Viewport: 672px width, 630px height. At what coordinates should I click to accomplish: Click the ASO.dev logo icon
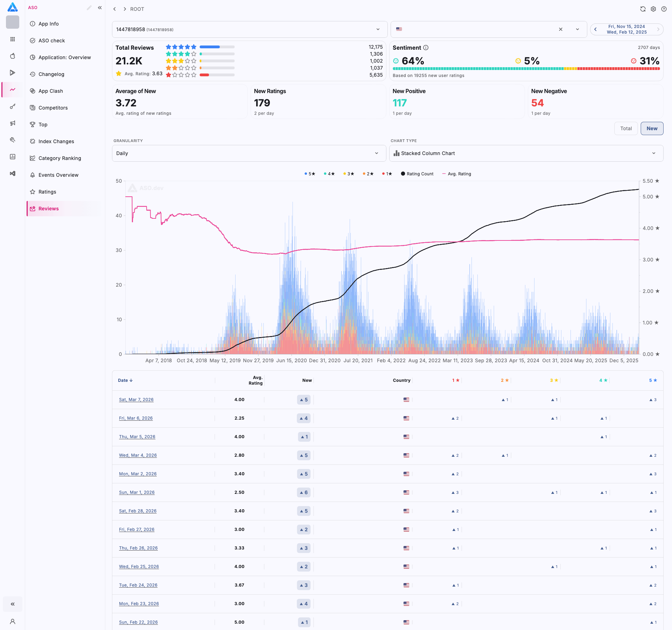click(x=13, y=7)
